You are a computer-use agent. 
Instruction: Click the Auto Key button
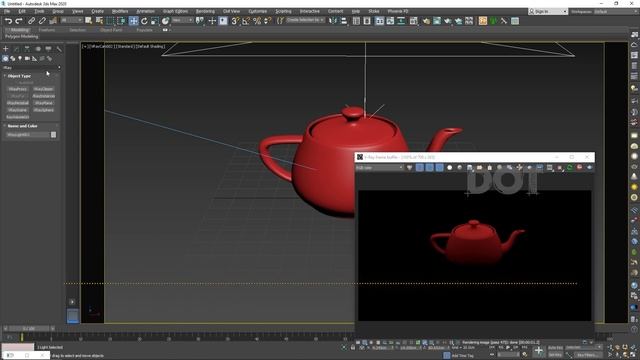[555, 347]
